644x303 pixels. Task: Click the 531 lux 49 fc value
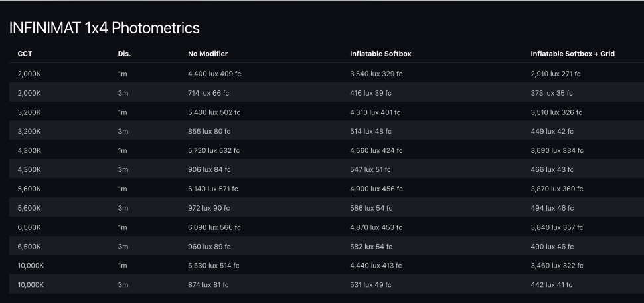370,285
